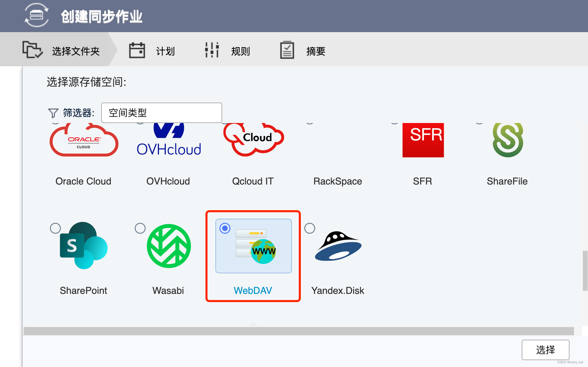Select the SharePoint radio button
588x367 pixels.
[55, 228]
